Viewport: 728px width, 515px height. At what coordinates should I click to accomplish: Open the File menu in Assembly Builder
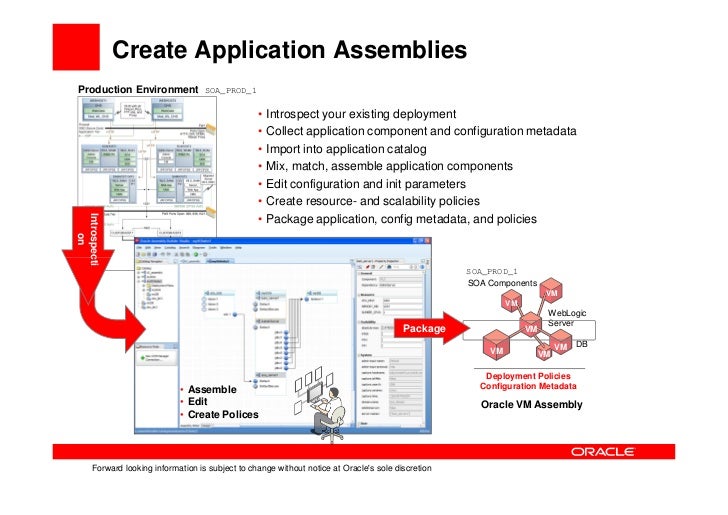pos(139,248)
